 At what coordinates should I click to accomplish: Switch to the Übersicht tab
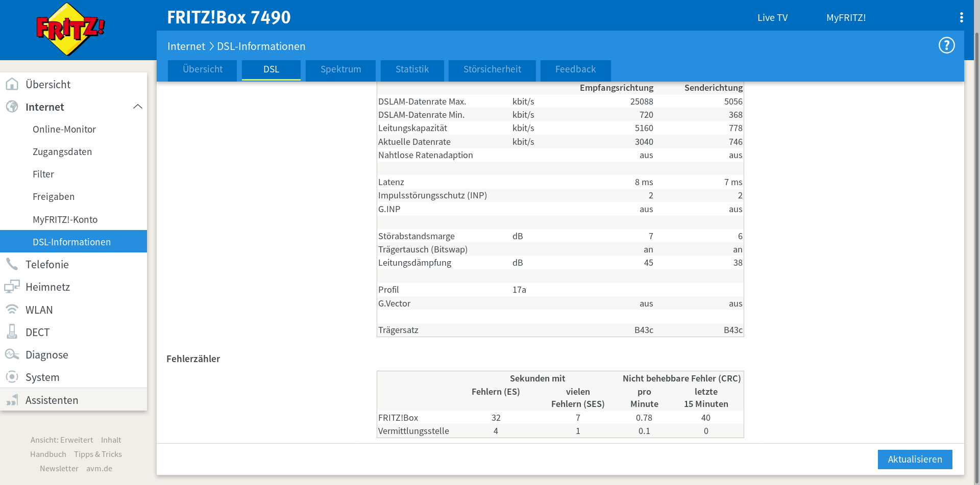click(203, 70)
